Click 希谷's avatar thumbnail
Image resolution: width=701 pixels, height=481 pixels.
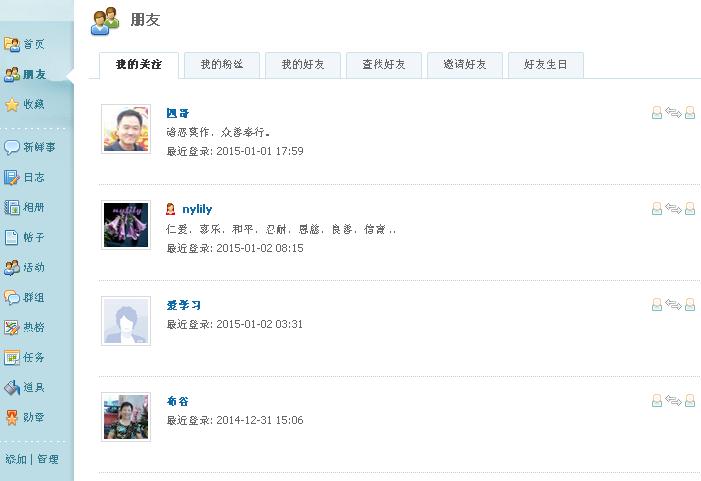pos(126,417)
